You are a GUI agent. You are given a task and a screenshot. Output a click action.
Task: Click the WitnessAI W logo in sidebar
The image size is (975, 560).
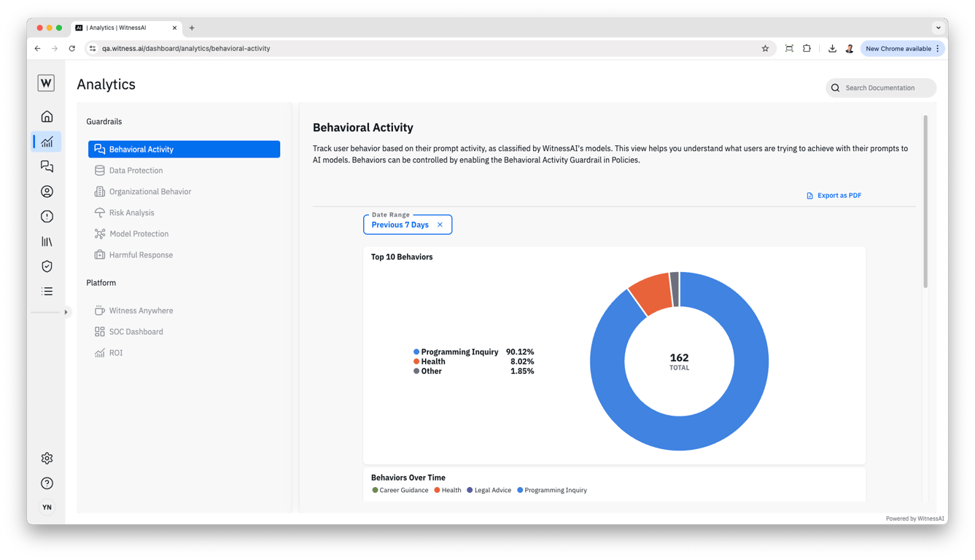coord(46,83)
